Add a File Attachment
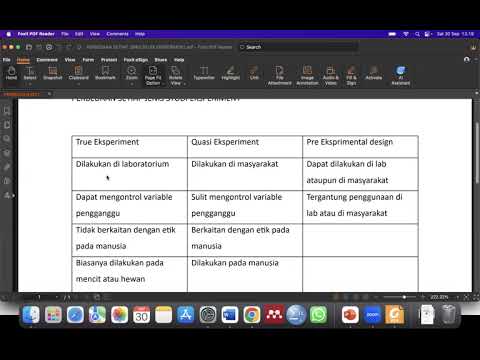Viewport: 480px width, 360px height. point(279,75)
